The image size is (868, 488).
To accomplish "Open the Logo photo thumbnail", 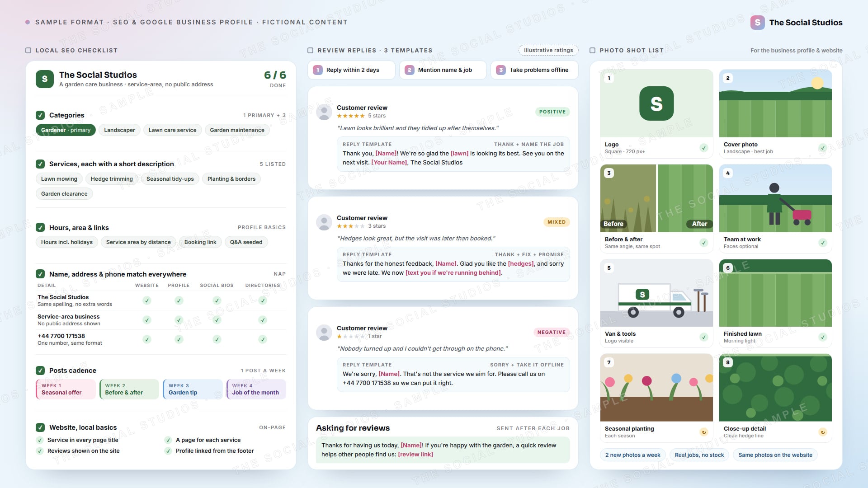I will (x=656, y=103).
